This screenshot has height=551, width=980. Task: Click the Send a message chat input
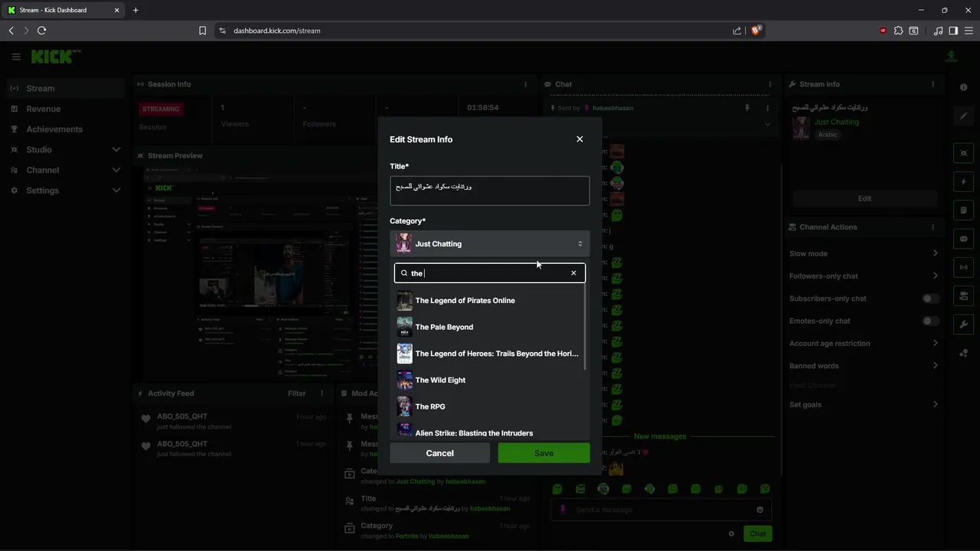coord(661,510)
